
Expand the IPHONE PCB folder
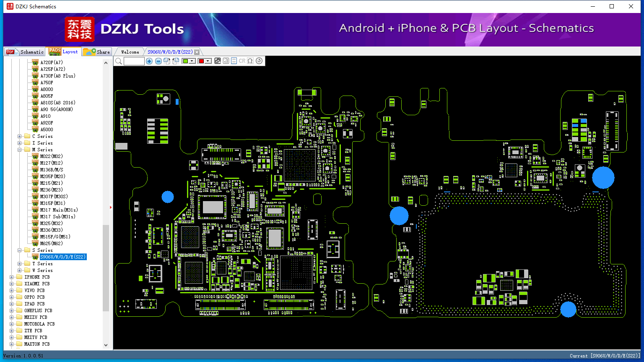click(x=12, y=277)
